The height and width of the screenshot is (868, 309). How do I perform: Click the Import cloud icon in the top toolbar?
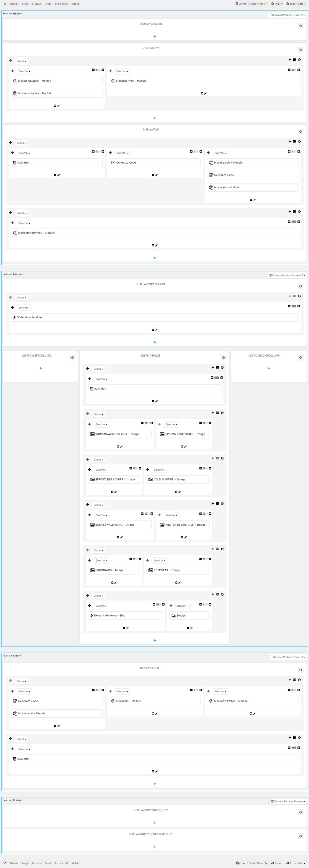(x=273, y=4)
